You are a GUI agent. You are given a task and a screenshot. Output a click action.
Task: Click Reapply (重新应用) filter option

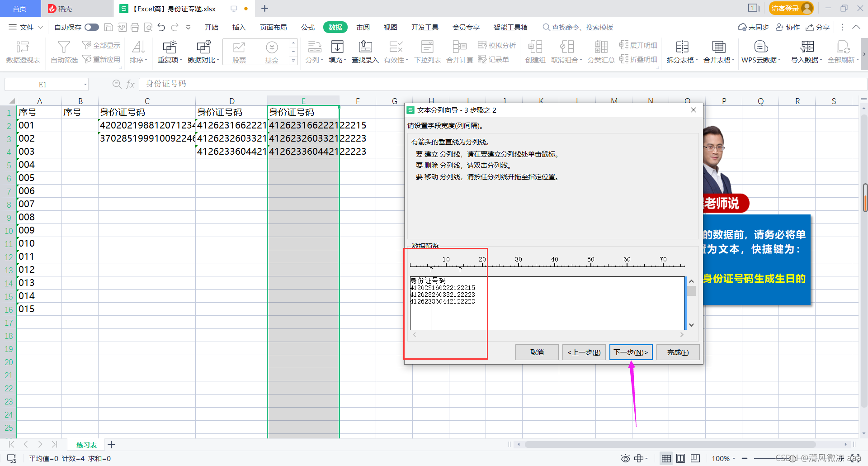[x=101, y=60]
